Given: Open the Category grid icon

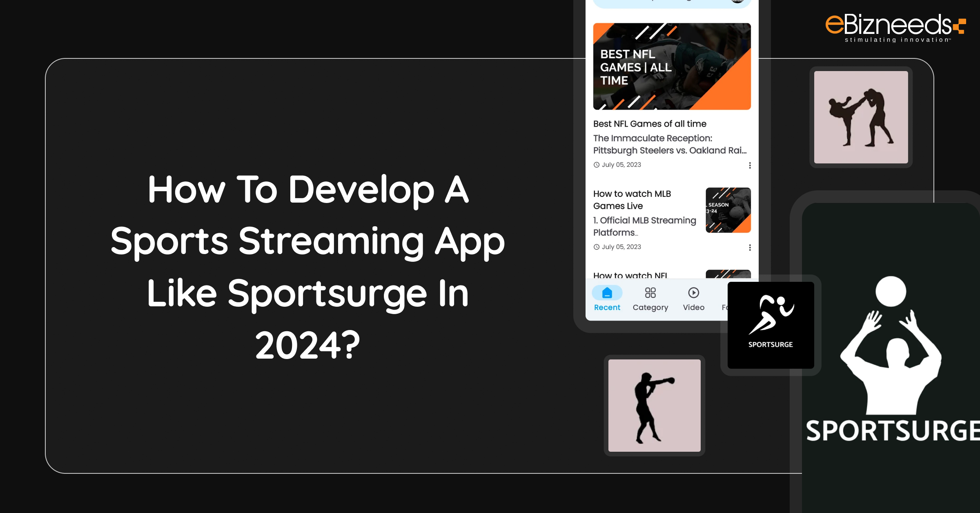Looking at the screenshot, I should pos(650,292).
